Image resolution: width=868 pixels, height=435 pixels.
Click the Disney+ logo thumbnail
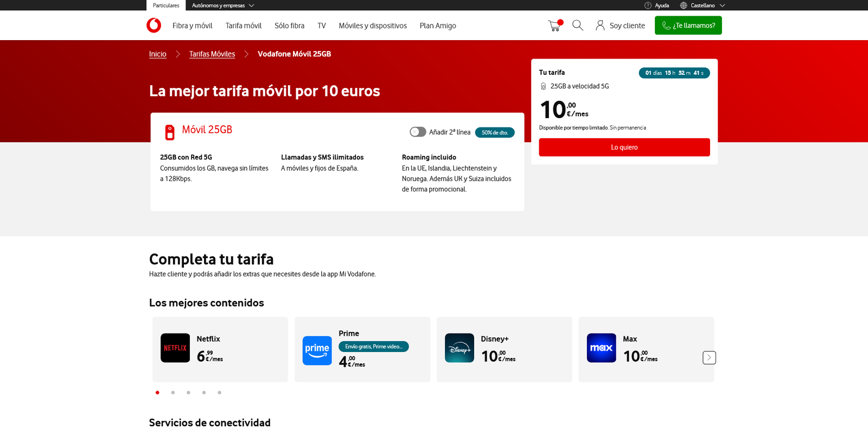[x=459, y=348]
